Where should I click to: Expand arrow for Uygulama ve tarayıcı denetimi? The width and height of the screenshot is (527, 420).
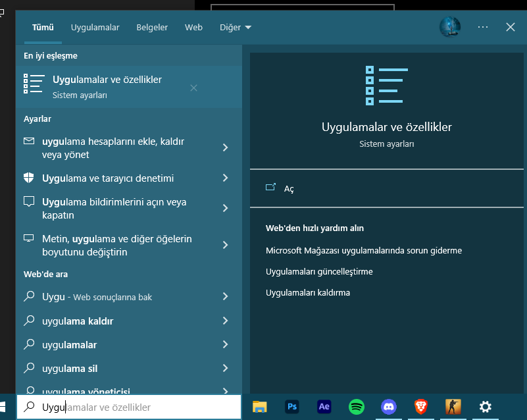(225, 178)
